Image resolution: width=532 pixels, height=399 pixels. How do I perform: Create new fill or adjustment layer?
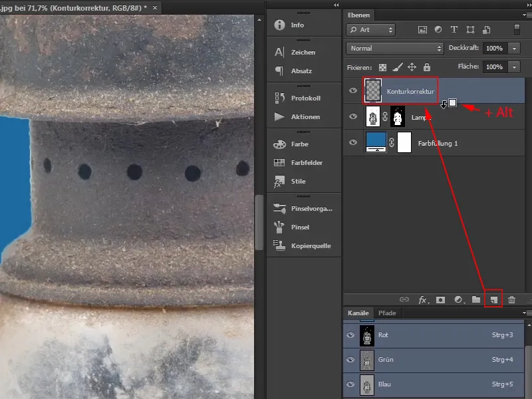(458, 300)
